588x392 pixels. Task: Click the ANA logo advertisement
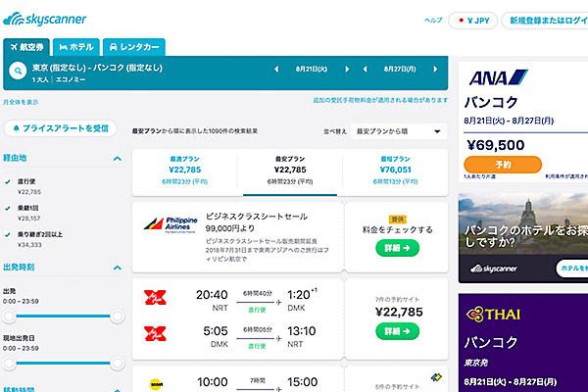pos(498,77)
